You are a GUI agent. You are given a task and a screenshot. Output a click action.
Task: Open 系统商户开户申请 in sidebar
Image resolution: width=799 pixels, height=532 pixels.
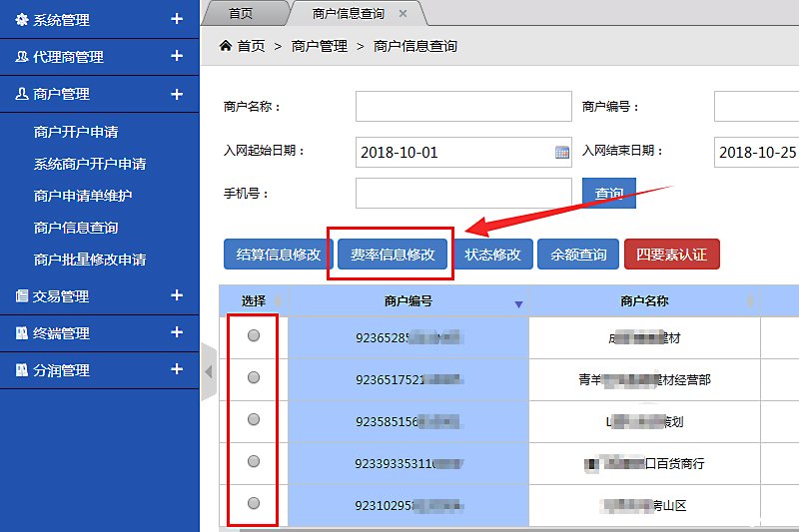coord(90,164)
